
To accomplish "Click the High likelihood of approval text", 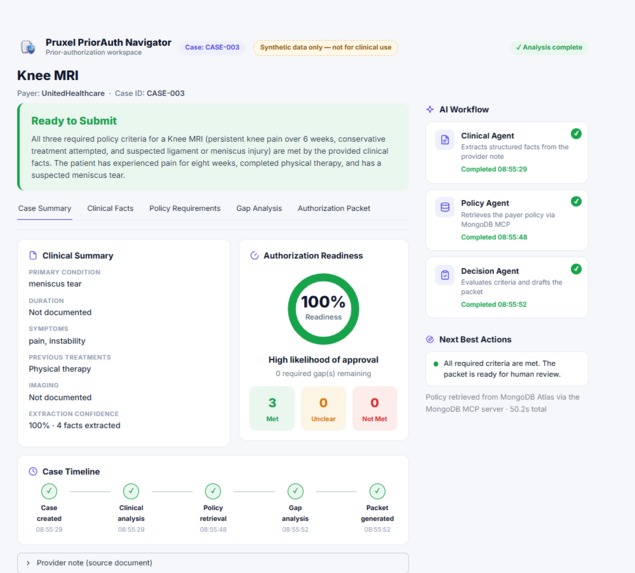I will [323, 360].
